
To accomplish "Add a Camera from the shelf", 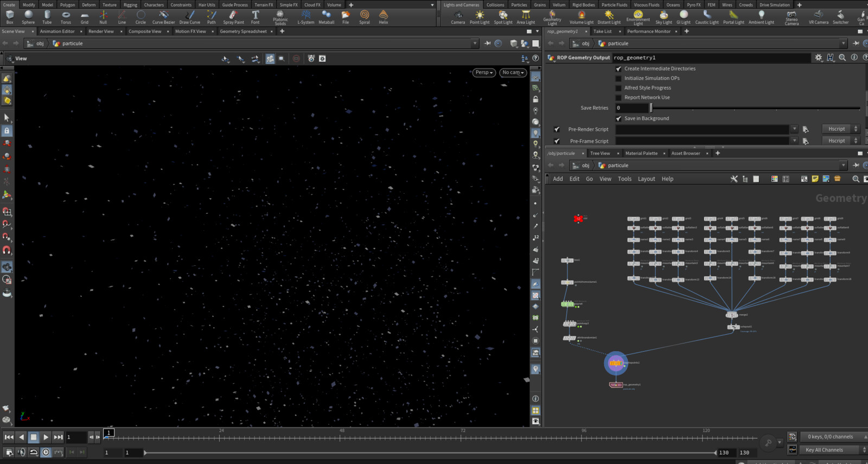I will [458, 17].
